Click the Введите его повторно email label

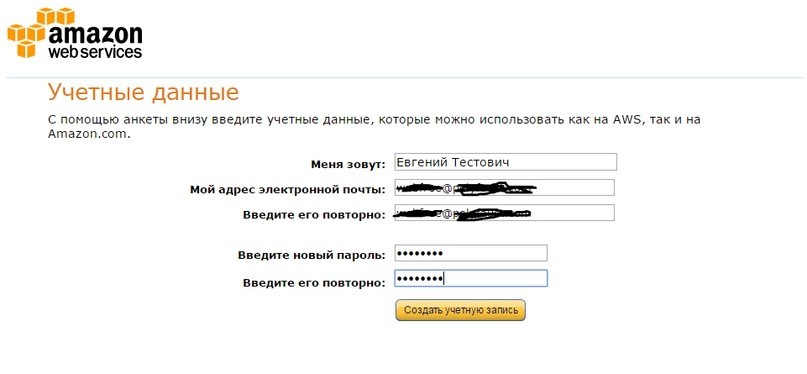[314, 215]
